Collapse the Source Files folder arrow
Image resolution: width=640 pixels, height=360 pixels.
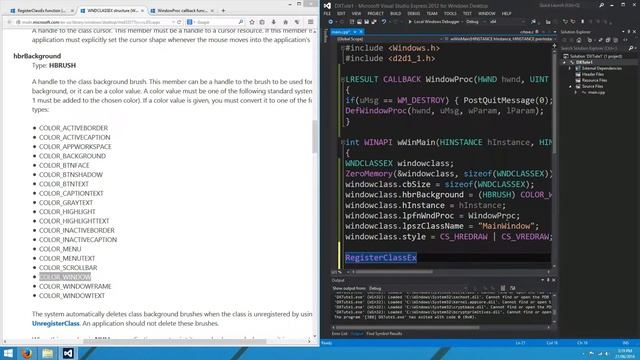[x=571, y=87]
